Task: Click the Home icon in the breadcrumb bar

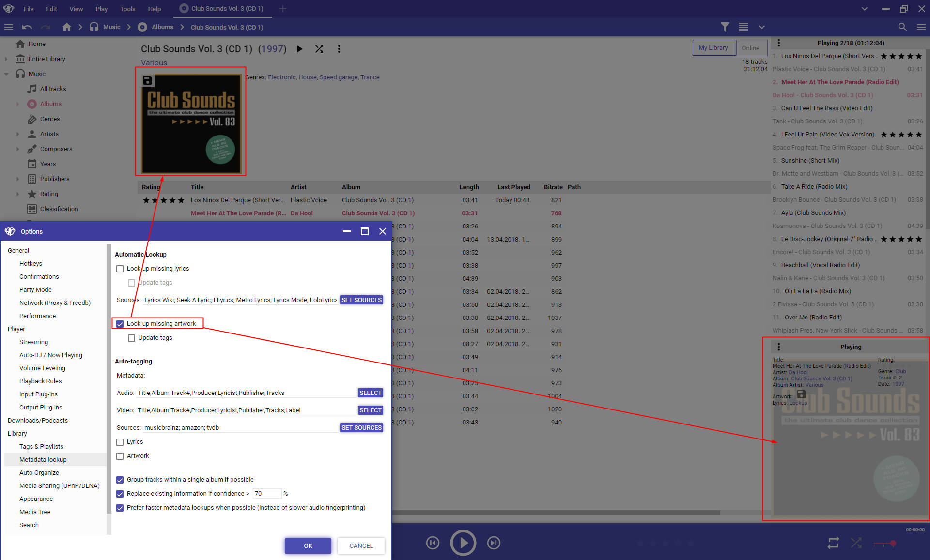Action: 67,27
